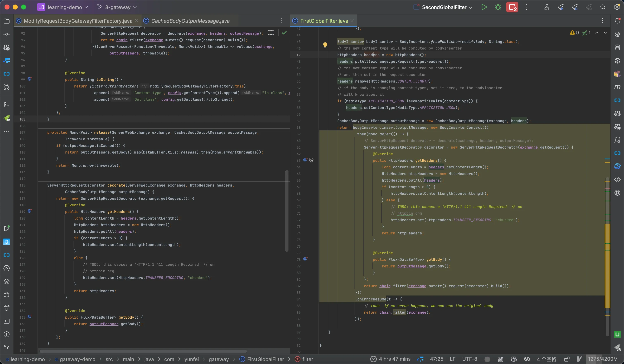Click the filter method breadcrumb
Viewport: 624px width, 364px height.
304,359
